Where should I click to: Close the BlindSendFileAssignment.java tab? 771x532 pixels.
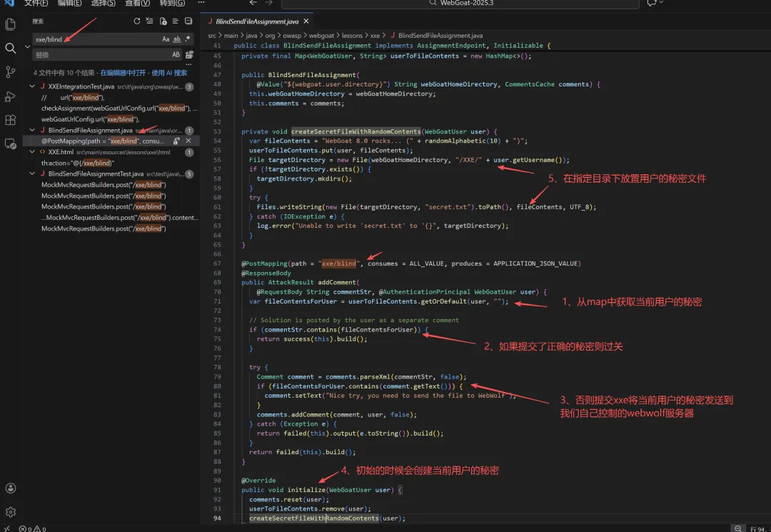coord(306,21)
